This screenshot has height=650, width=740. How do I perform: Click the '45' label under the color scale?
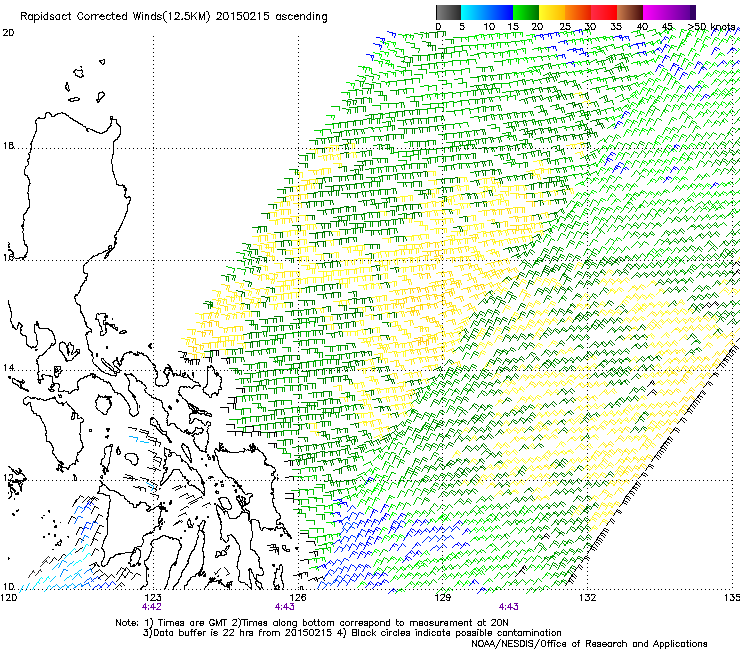[x=667, y=26]
